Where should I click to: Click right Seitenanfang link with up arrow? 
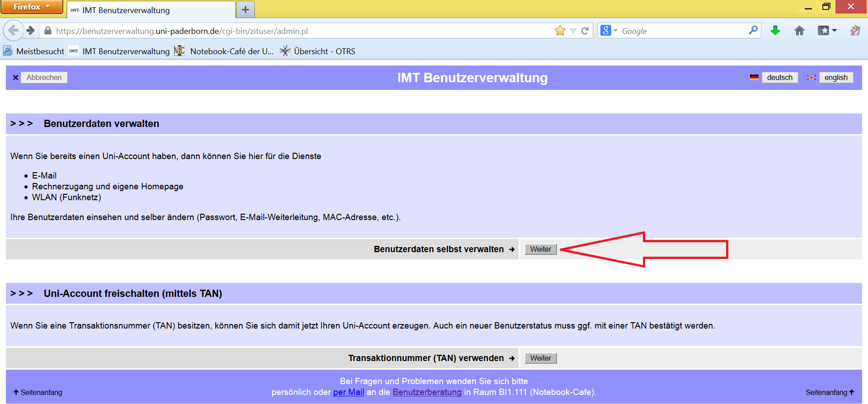[830, 392]
